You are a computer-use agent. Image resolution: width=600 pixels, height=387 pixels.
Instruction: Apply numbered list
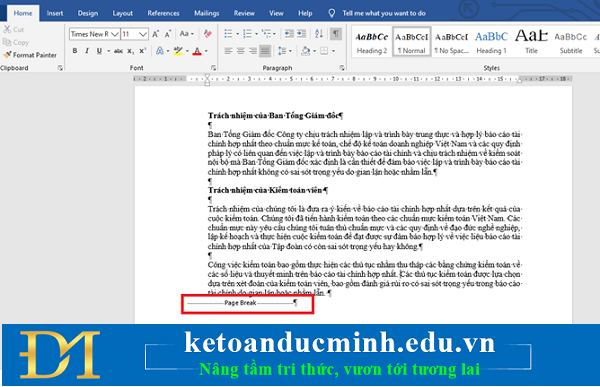click(x=248, y=34)
